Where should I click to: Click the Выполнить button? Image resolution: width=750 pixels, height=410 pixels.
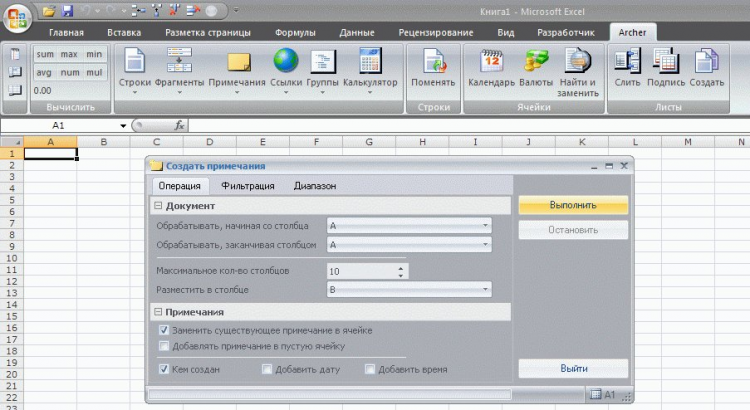[573, 205]
